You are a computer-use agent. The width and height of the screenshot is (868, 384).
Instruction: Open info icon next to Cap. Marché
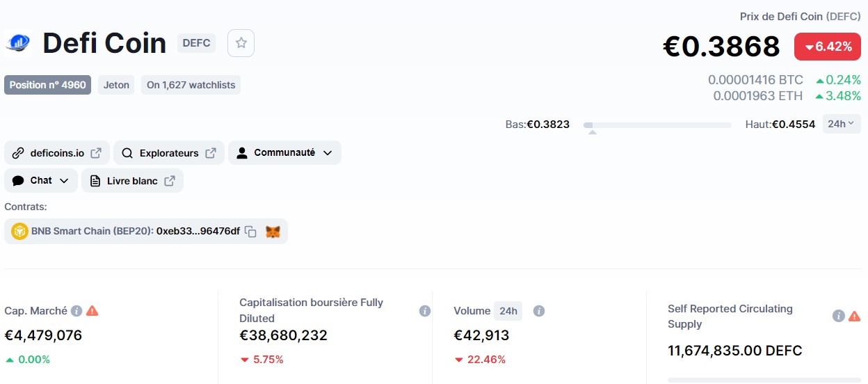77,311
